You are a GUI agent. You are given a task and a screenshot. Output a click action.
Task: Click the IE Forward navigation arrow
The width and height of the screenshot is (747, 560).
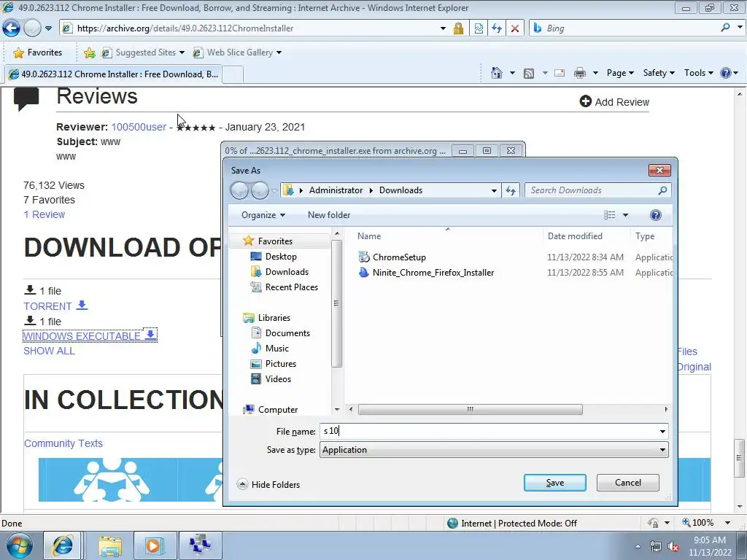[x=32, y=28]
